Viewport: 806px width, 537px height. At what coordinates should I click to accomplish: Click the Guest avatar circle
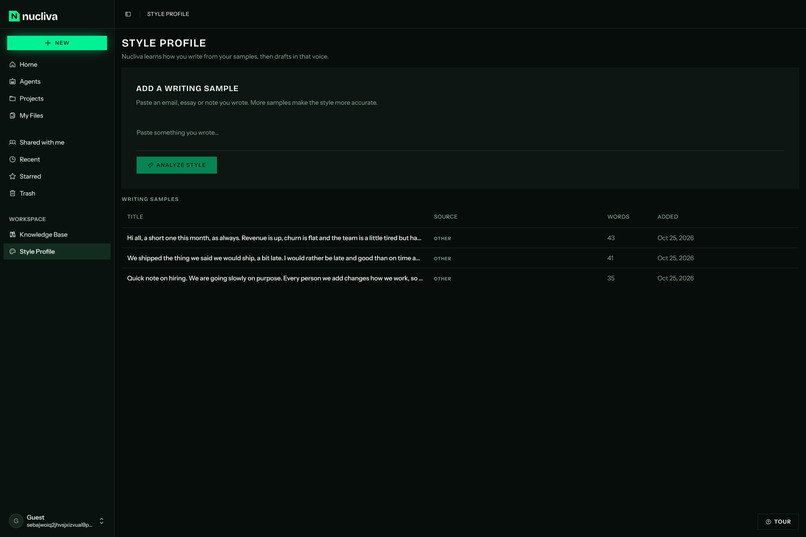[16, 521]
